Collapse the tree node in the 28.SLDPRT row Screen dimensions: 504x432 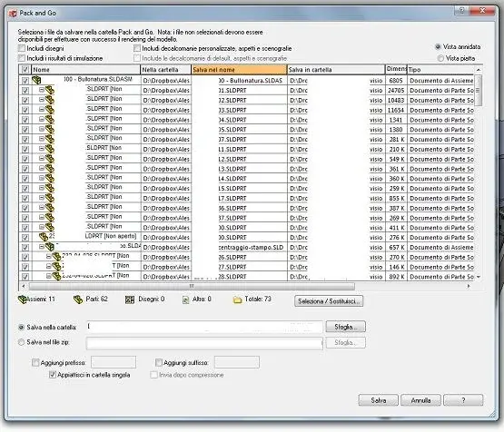click(x=48, y=276)
